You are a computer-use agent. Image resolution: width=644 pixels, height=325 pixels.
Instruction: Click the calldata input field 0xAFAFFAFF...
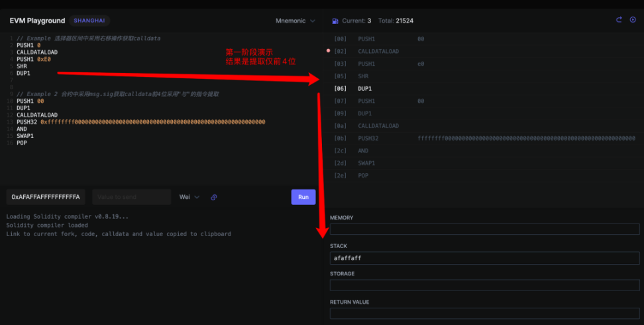[x=46, y=197]
